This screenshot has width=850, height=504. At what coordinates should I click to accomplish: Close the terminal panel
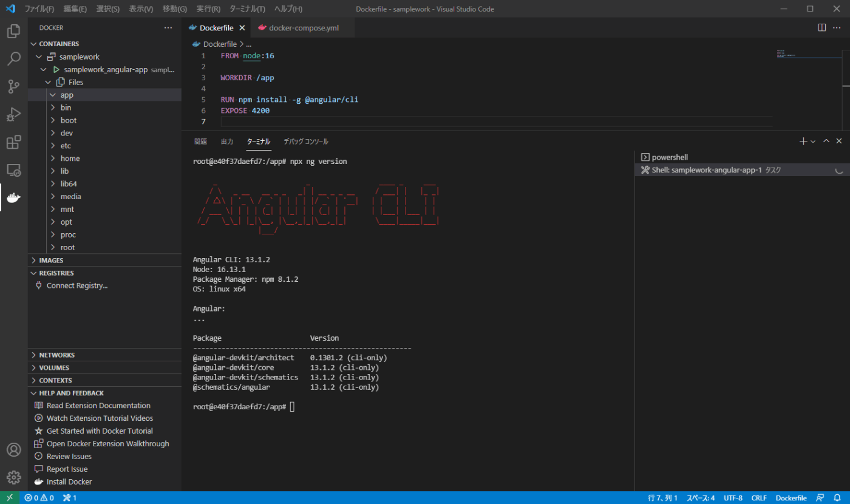coord(839,141)
